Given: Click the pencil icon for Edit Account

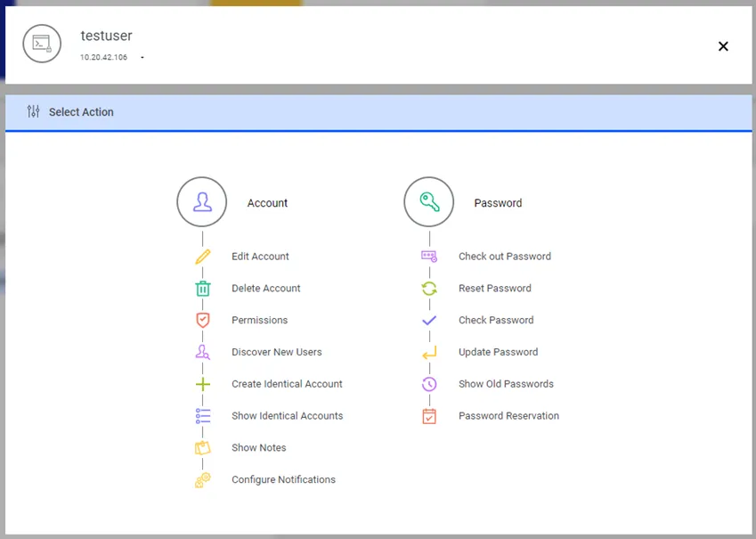Looking at the screenshot, I should (x=202, y=257).
